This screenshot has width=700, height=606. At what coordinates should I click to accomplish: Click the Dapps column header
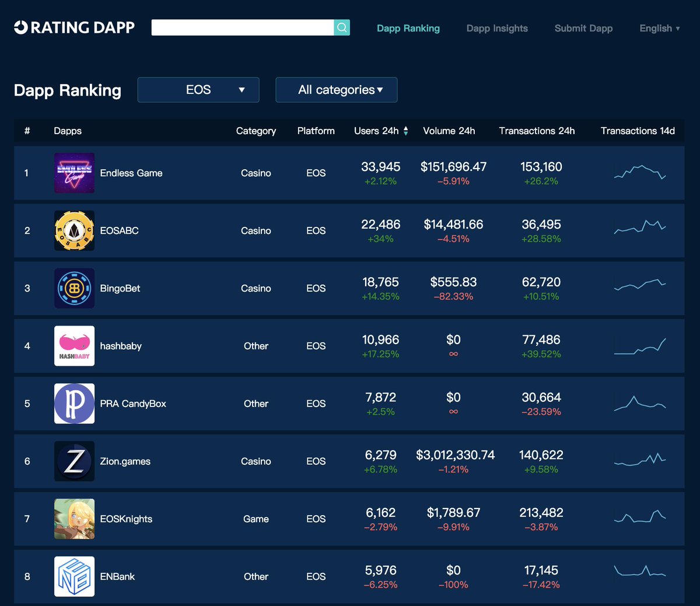pos(68,131)
